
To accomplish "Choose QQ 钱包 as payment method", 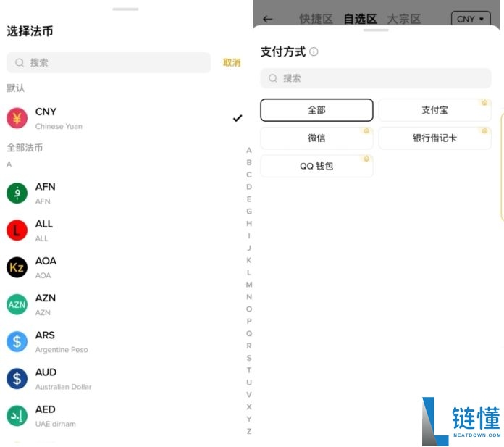I will point(316,166).
